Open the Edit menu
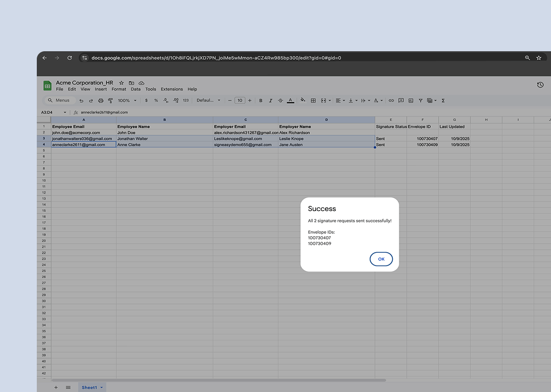551x392 pixels. click(x=72, y=90)
